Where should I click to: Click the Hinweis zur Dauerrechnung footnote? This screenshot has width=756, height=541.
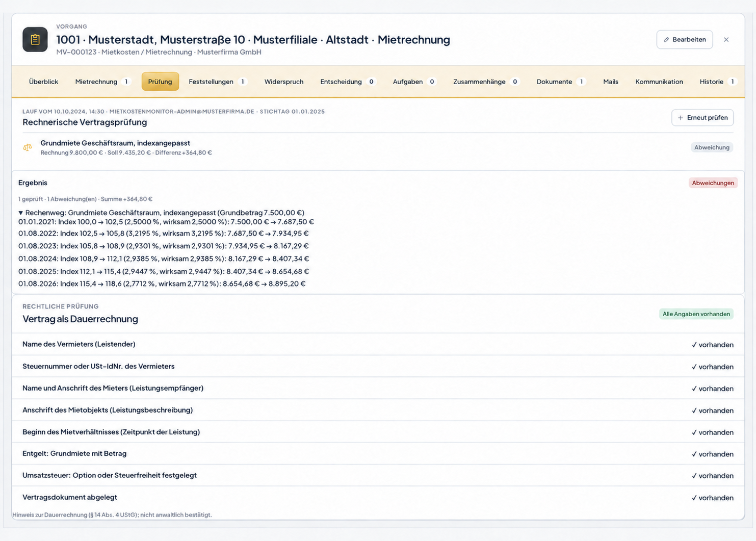(112, 515)
